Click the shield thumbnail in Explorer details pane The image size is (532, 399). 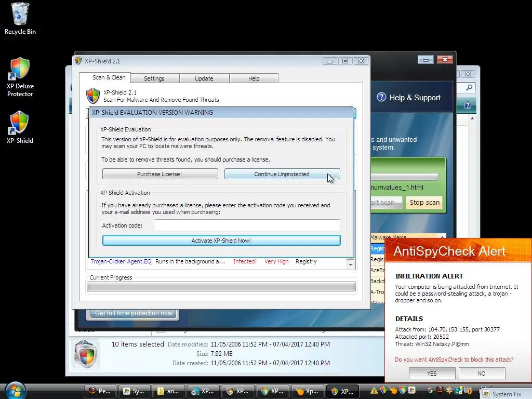tap(86, 354)
